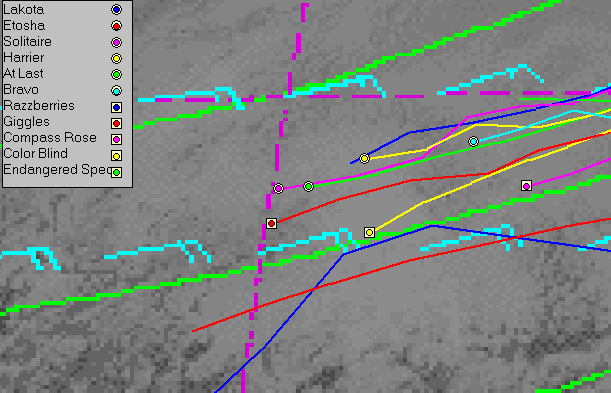The width and height of the screenshot is (611, 393).
Task: Click Color Blind's yellow square legend icon
Action: [x=116, y=156]
